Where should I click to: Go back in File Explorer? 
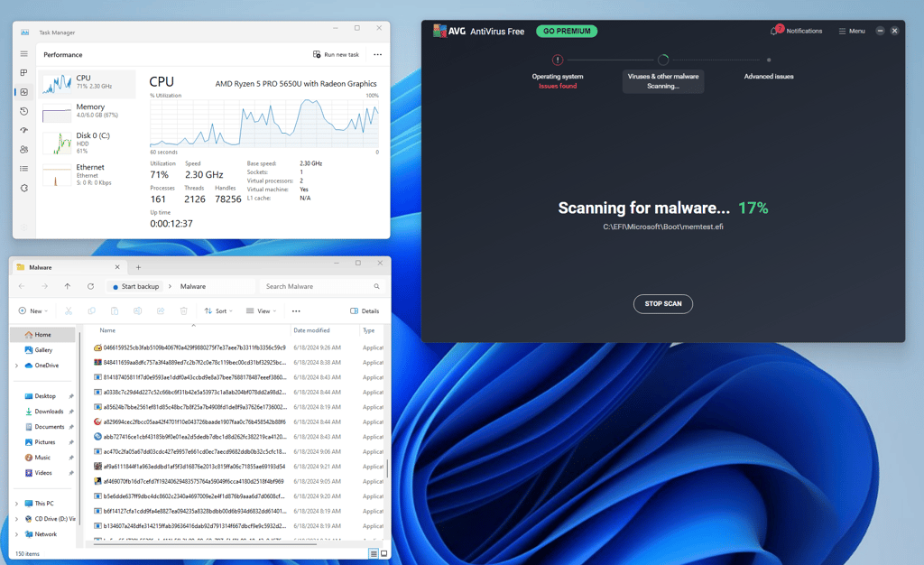tap(22, 286)
